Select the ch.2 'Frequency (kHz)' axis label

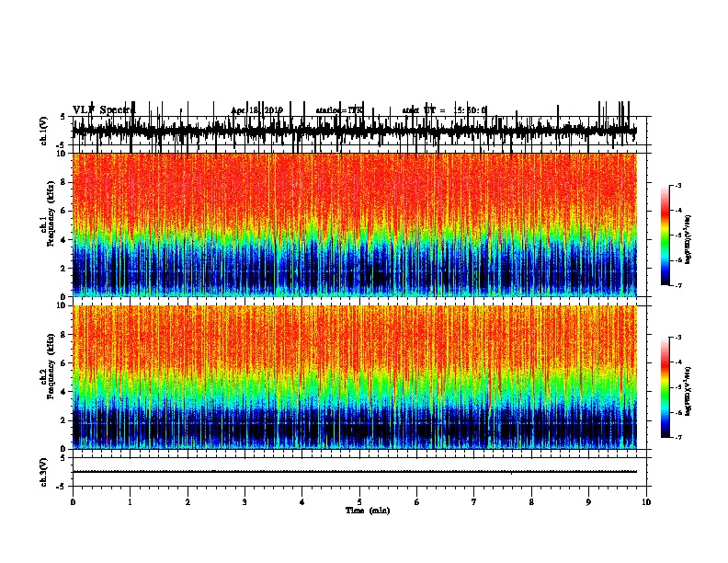51,365
